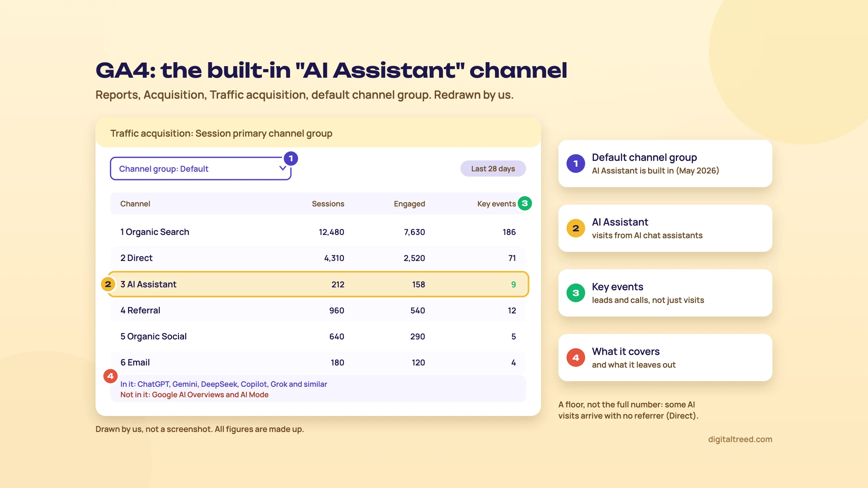Viewport: 868px width, 488px height.
Task: Click the Sessions column header
Action: point(328,204)
